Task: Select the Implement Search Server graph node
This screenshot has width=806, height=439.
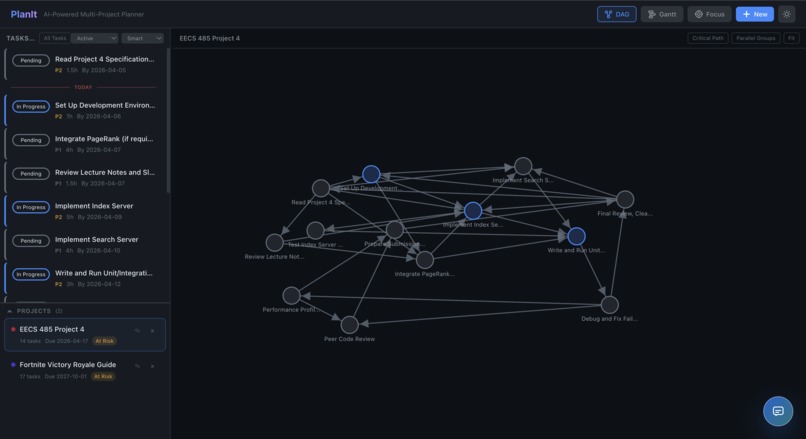Action: coord(523,166)
